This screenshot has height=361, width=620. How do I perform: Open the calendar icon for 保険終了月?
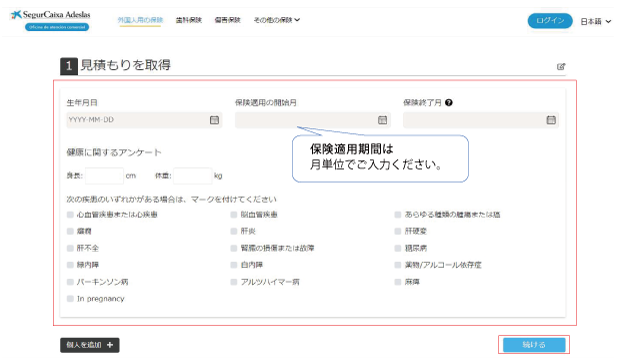click(x=551, y=120)
